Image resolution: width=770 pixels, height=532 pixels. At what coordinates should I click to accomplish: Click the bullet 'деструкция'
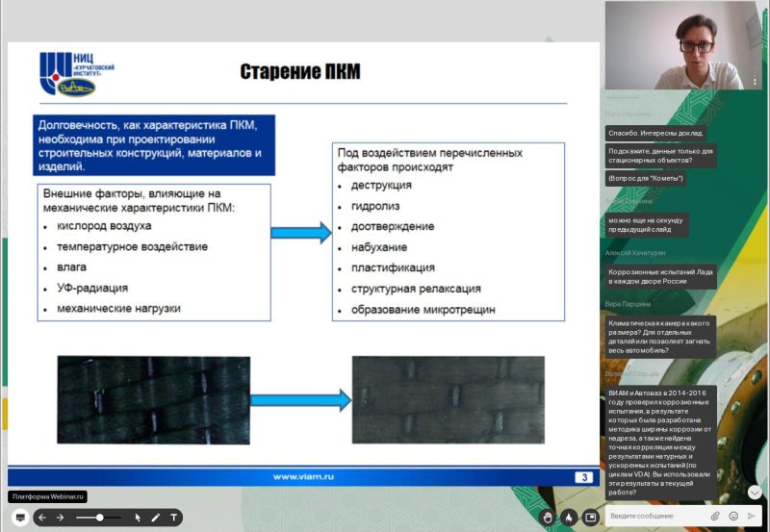click(x=381, y=185)
